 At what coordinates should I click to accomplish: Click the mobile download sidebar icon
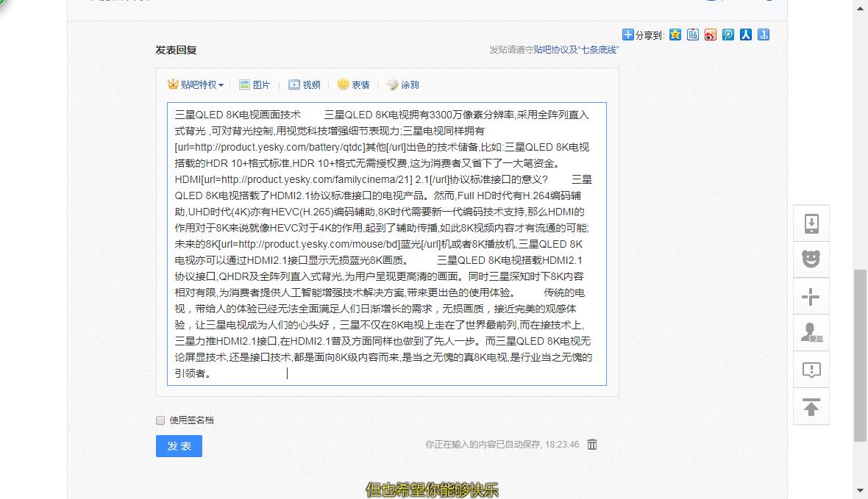pyautogui.click(x=811, y=223)
